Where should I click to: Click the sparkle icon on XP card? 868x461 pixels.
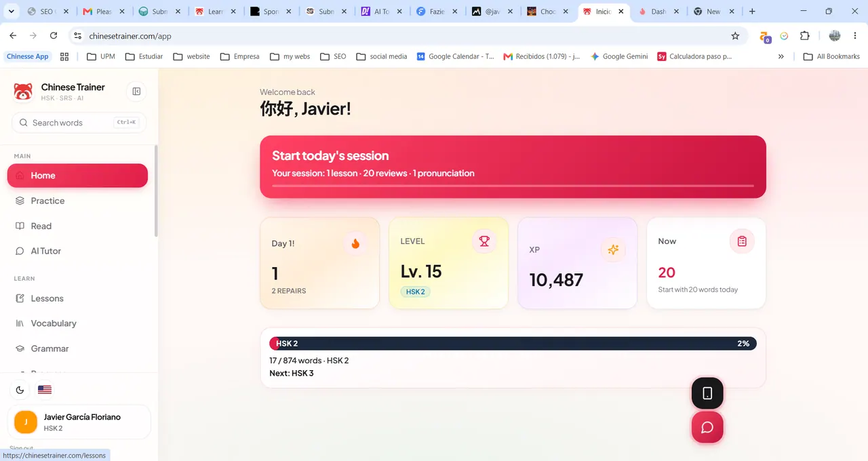click(613, 249)
